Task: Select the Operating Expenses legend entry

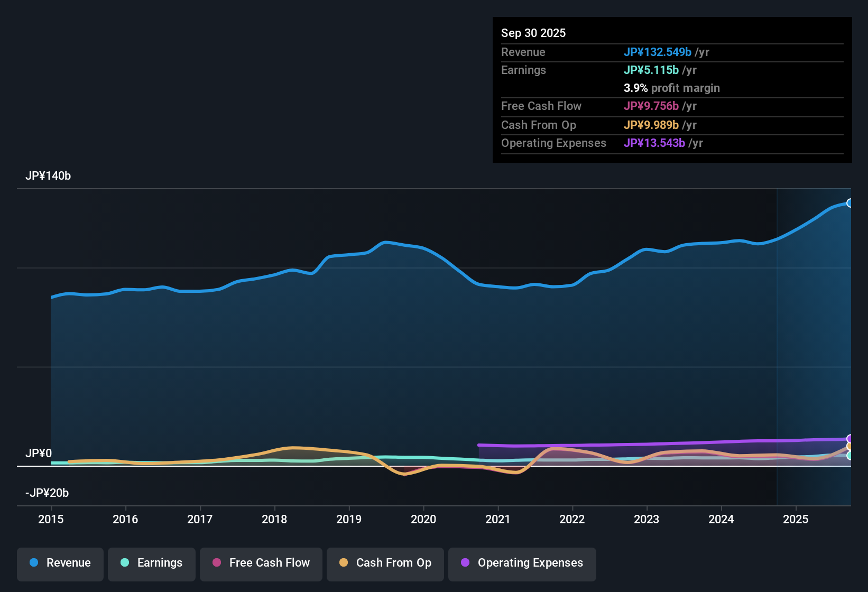Action: [x=522, y=563]
